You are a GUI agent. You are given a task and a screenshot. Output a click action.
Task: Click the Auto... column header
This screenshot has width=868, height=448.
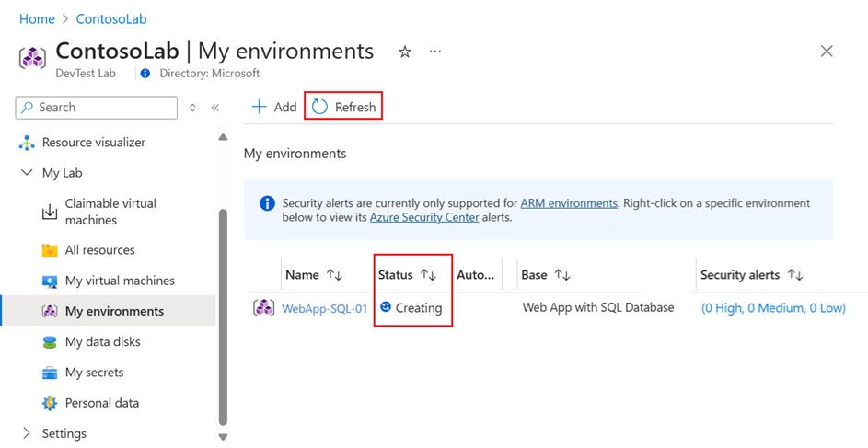point(476,275)
